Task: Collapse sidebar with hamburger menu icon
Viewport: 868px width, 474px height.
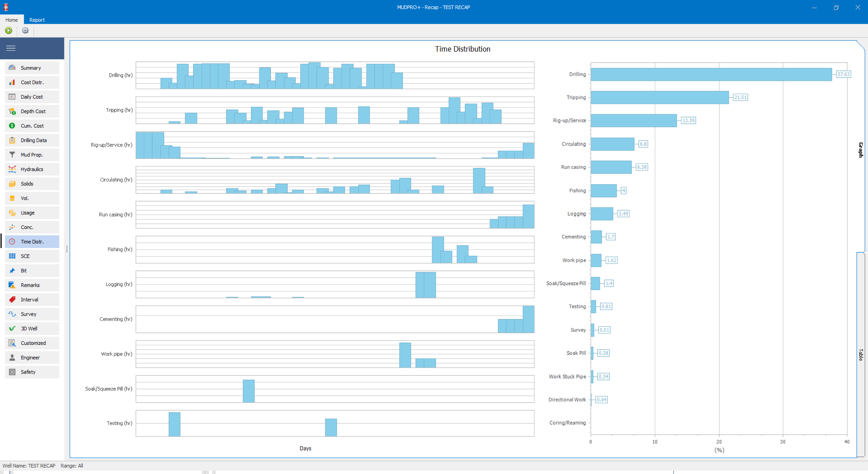Action: [11, 48]
